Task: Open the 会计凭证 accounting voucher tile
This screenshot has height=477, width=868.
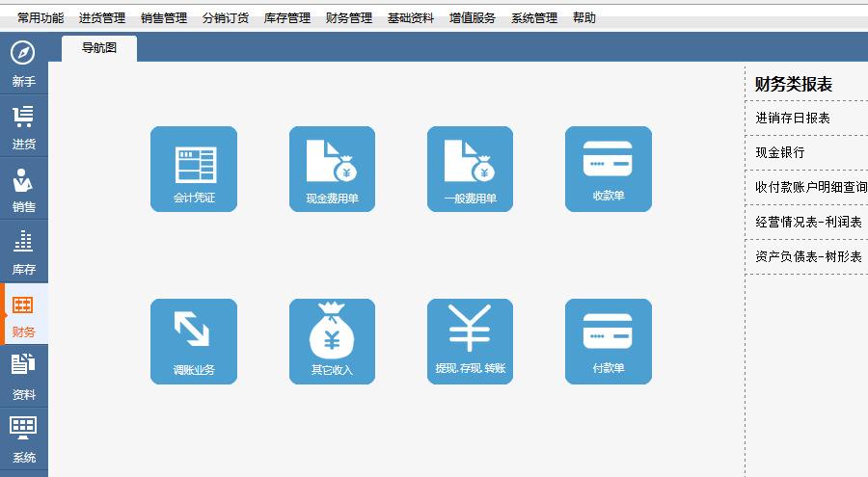Action: pyautogui.click(x=194, y=169)
